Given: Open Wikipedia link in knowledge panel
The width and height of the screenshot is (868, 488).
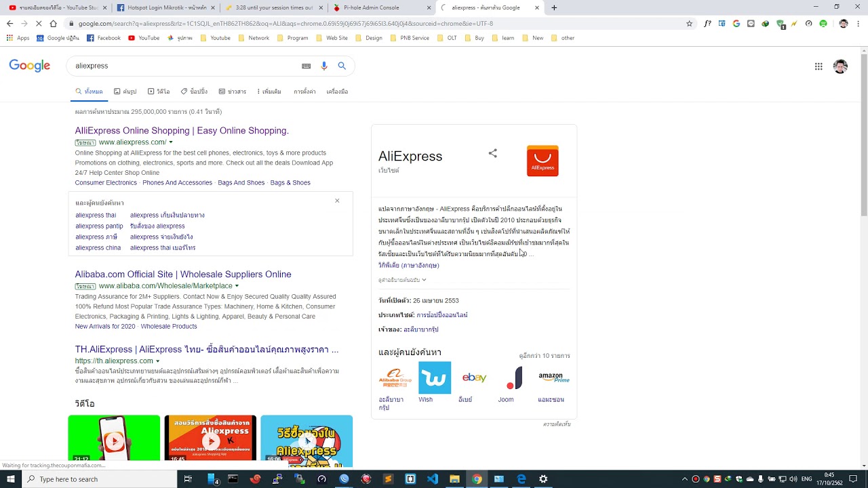Looking at the screenshot, I should pyautogui.click(x=408, y=266).
